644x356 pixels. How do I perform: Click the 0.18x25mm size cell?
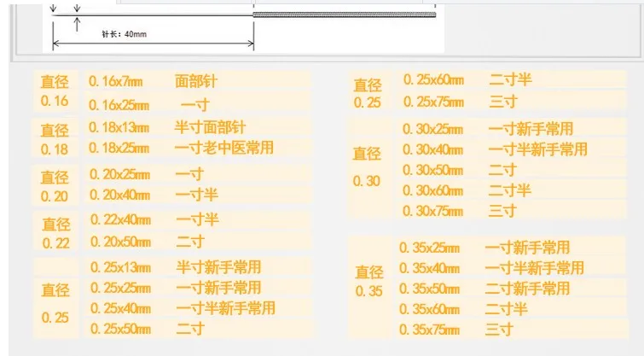tap(119, 148)
